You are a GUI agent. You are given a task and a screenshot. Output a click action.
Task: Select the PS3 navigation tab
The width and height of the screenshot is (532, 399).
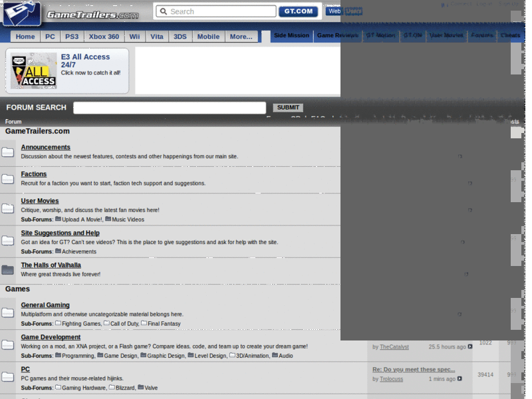[x=72, y=37]
